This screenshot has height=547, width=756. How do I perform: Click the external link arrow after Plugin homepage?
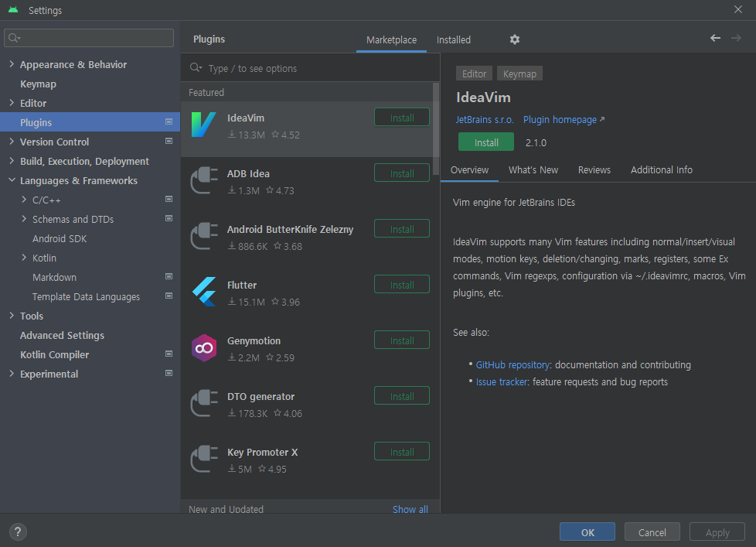point(601,119)
